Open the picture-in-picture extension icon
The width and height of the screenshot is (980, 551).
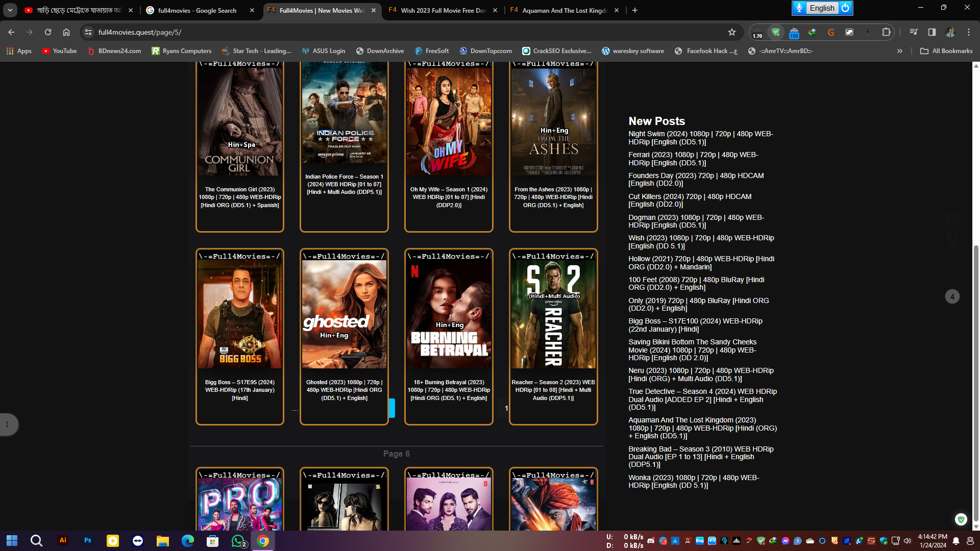(x=849, y=32)
